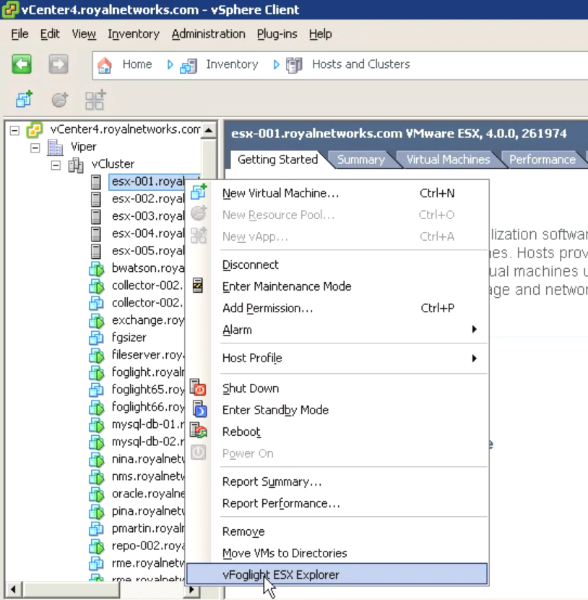The width and height of the screenshot is (588, 600).
Task: Click Enter Standby Mode moon icon
Action: [x=199, y=409]
